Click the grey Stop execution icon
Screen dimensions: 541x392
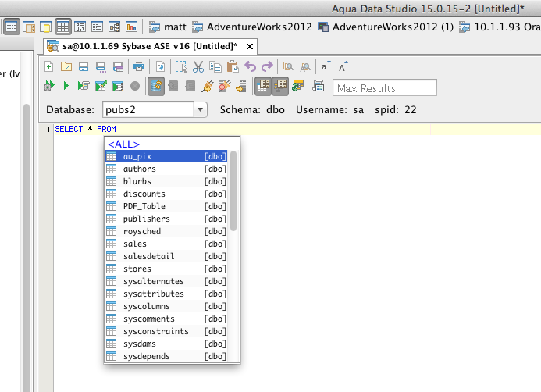pyautogui.click(x=135, y=86)
